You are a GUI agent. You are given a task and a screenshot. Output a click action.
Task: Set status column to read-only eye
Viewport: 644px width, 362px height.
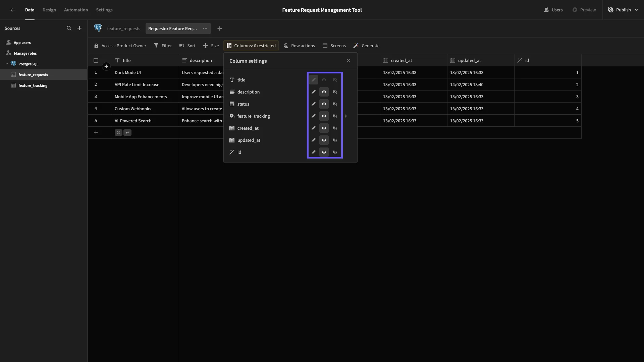click(x=324, y=104)
